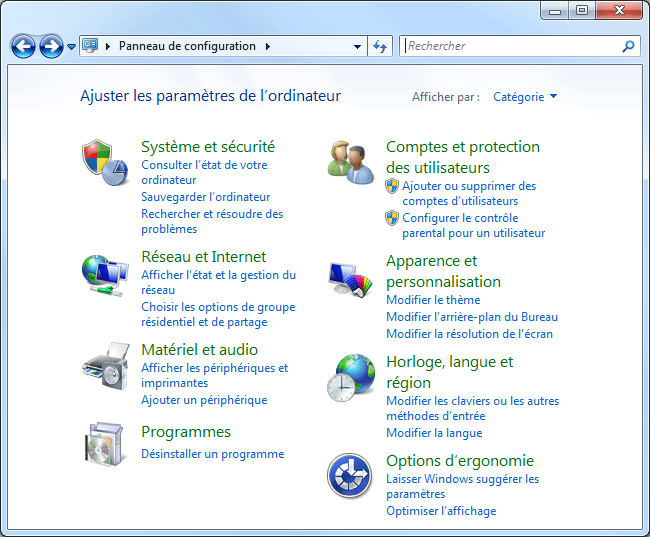Screen dimensions: 650x537
Task: Minimize the control panel window
Action: click(555, 11)
